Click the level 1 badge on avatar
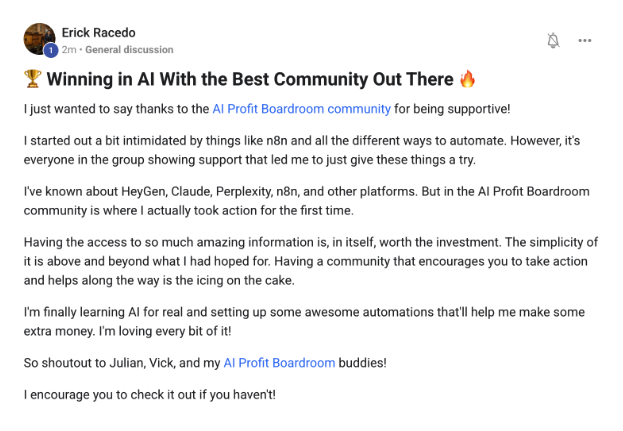623x431 pixels. pos(50,50)
